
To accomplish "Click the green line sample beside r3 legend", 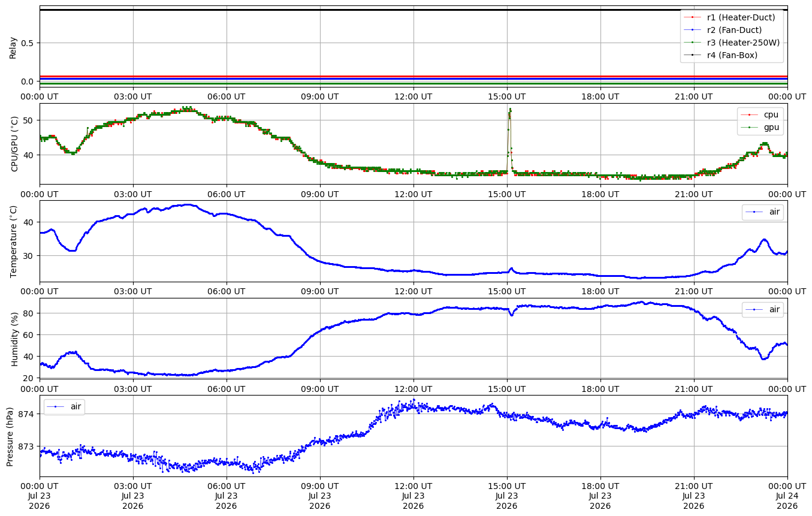I will tap(692, 43).
